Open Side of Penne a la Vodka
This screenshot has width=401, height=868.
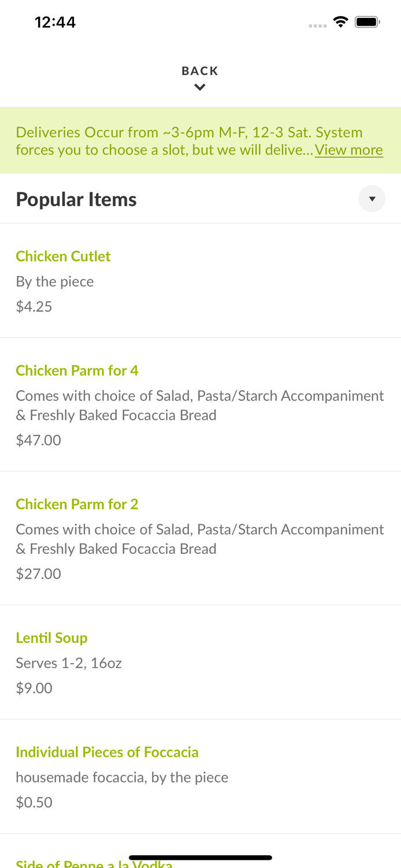tap(94, 863)
